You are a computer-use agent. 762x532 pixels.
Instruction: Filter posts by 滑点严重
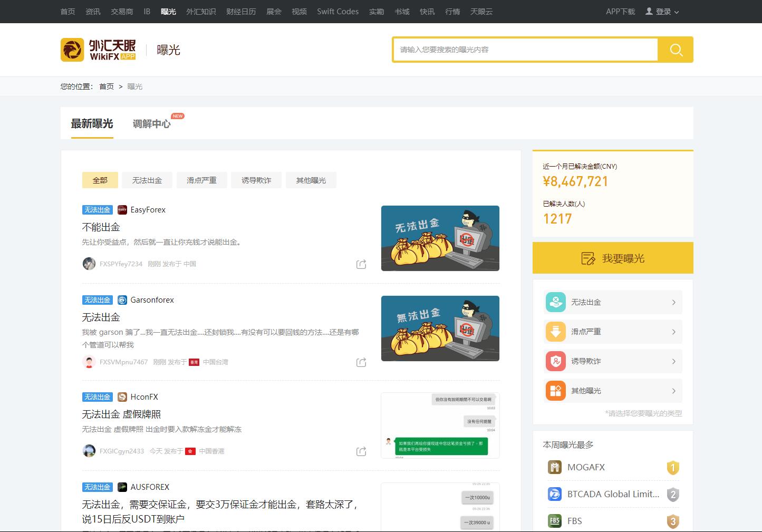[x=201, y=180]
